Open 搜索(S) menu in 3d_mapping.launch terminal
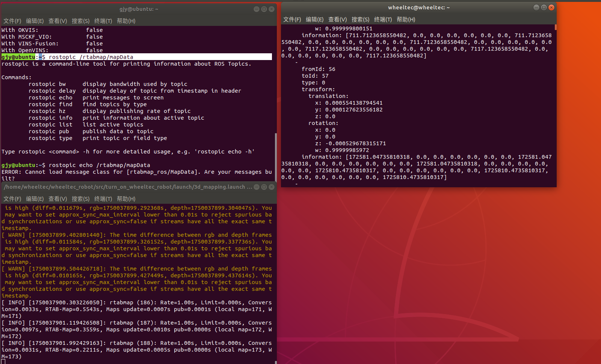The width and height of the screenshot is (601, 364). pos(80,199)
